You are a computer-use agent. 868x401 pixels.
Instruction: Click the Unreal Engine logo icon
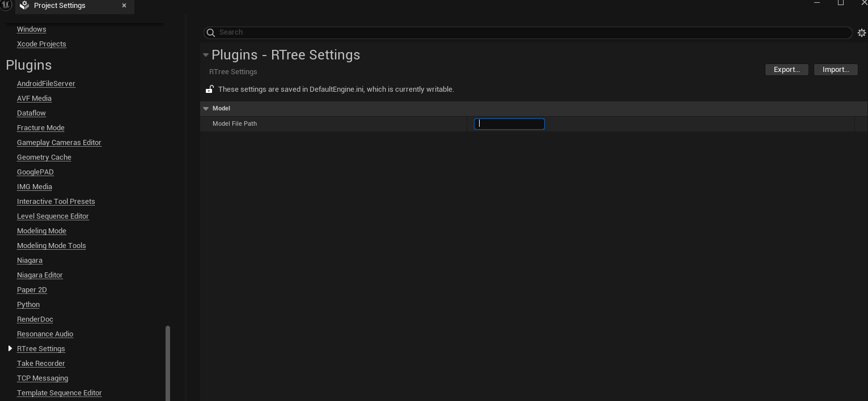6,6
